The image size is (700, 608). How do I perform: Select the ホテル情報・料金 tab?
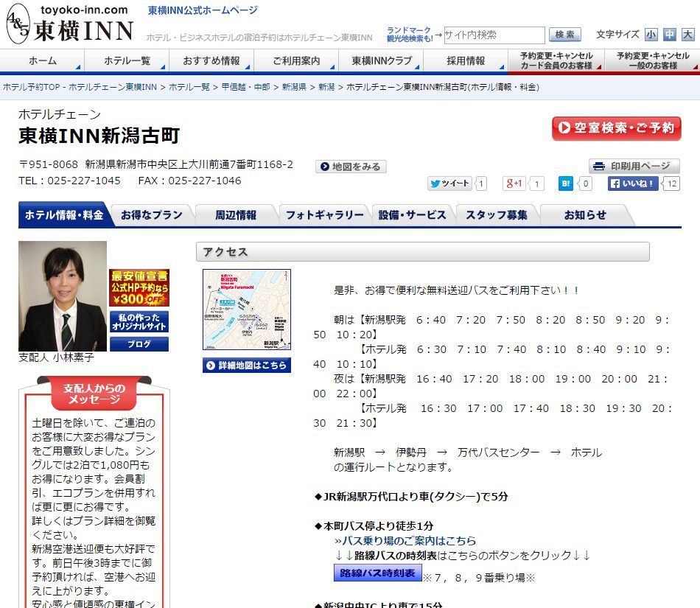[x=64, y=215]
